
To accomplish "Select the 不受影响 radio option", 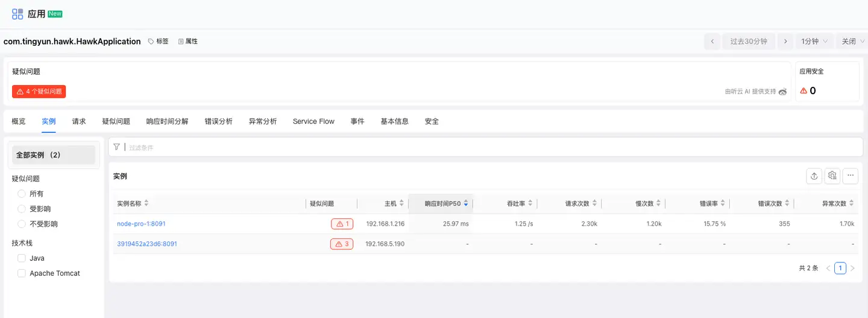I will [22, 224].
